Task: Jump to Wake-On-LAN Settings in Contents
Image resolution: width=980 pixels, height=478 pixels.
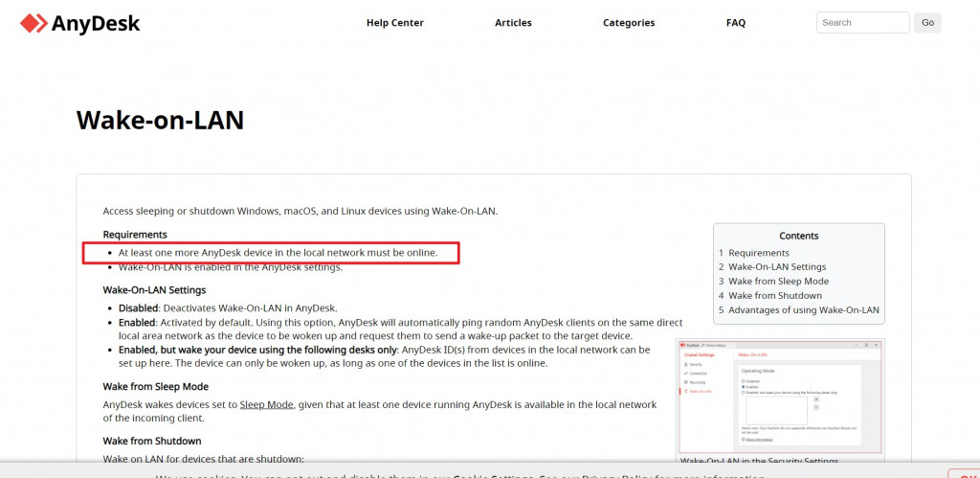Action: click(777, 267)
